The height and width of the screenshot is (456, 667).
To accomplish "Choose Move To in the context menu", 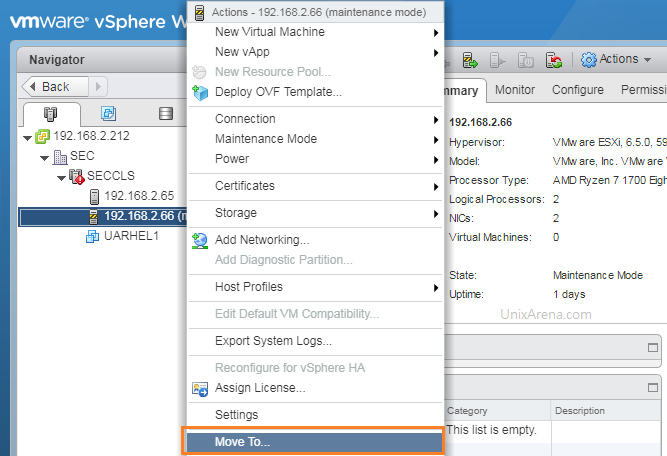I will [x=315, y=442].
